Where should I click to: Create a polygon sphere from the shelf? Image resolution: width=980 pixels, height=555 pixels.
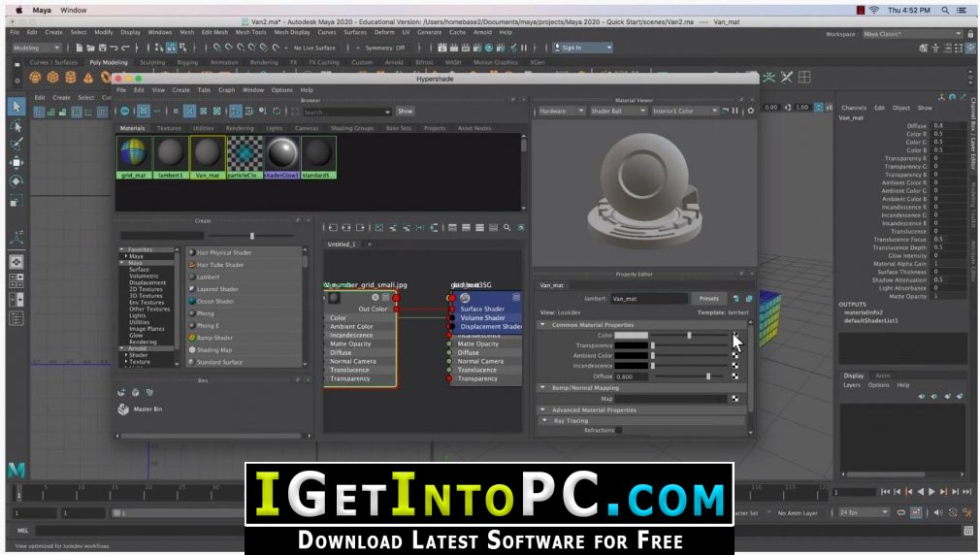[35, 78]
